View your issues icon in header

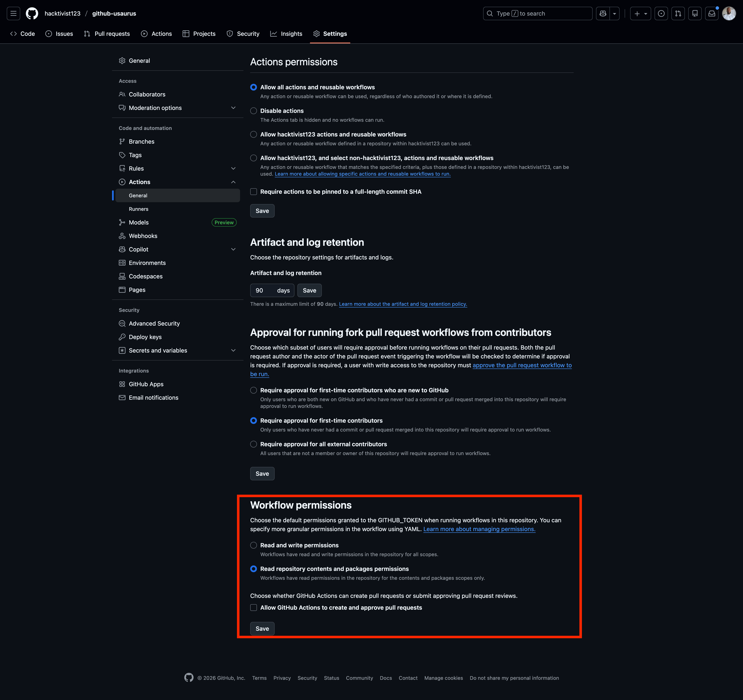[x=661, y=13]
